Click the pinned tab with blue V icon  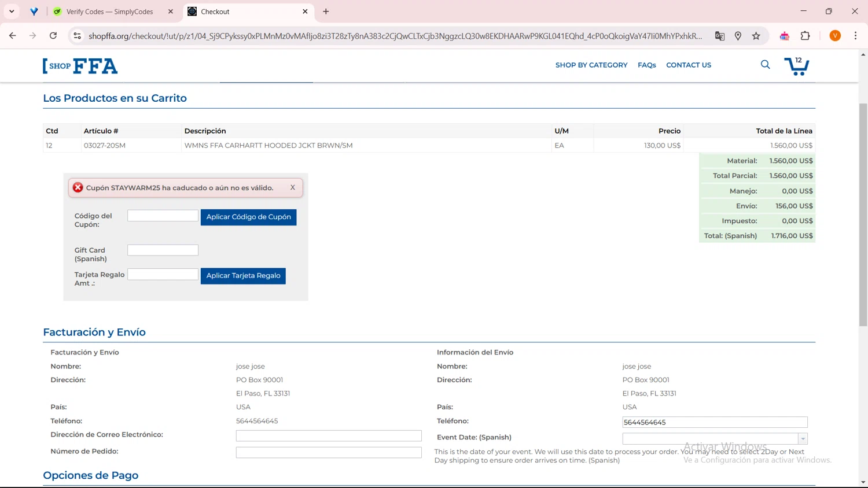pyautogui.click(x=34, y=12)
